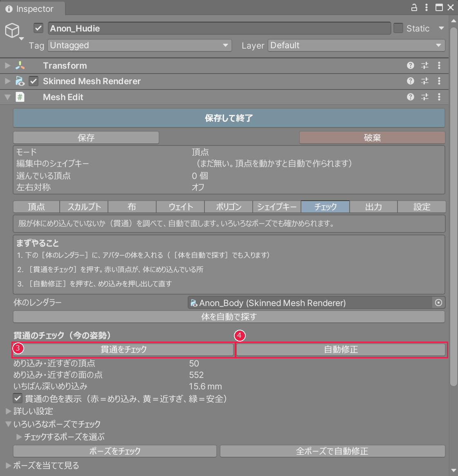
Task: Expand the Transform component
Action: pyautogui.click(x=8, y=65)
